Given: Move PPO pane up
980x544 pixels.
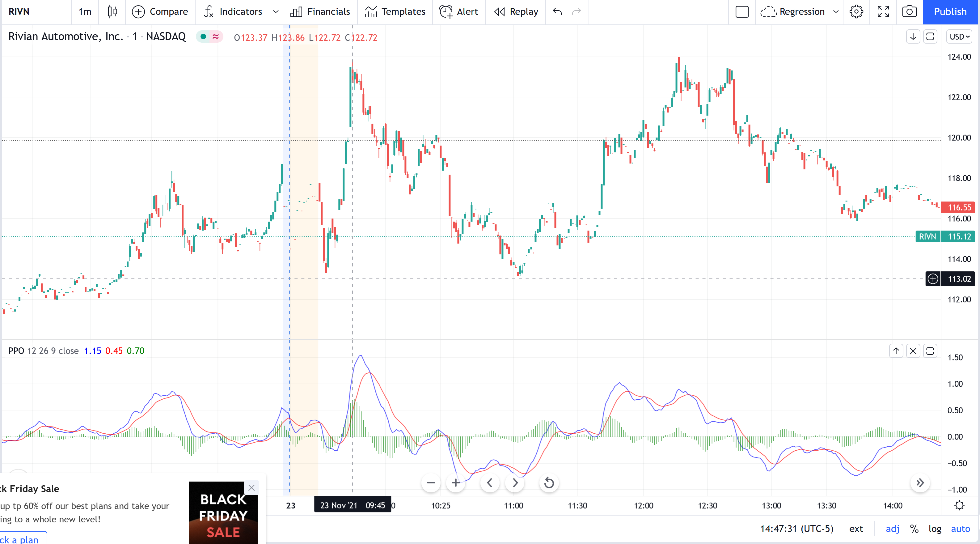Looking at the screenshot, I should (896, 351).
